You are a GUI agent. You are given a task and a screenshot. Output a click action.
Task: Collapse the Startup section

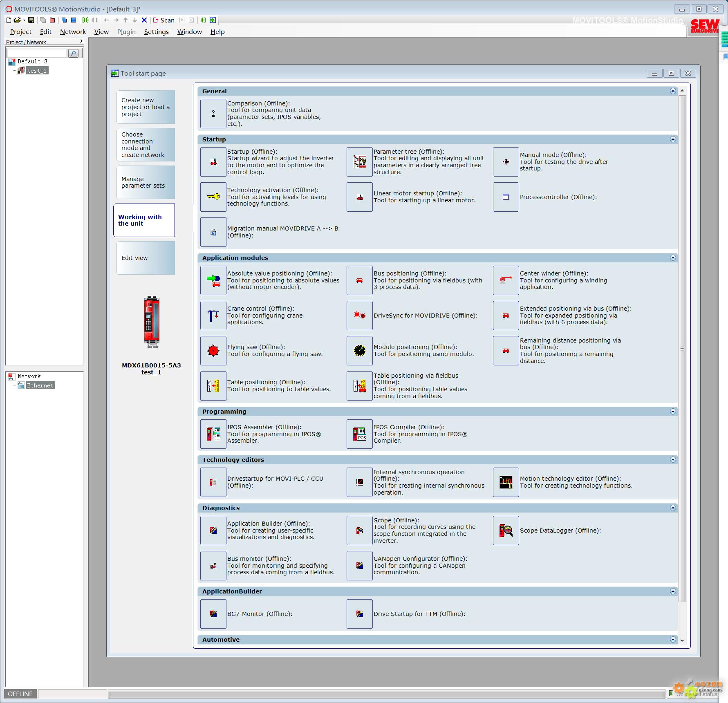(673, 139)
